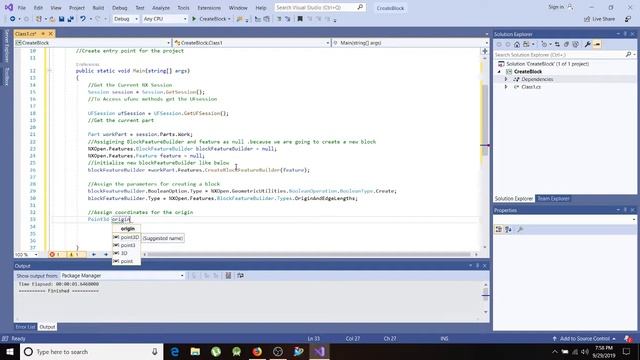Click the Windows Type here to search box
640x360 pixels.
point(92,351)
